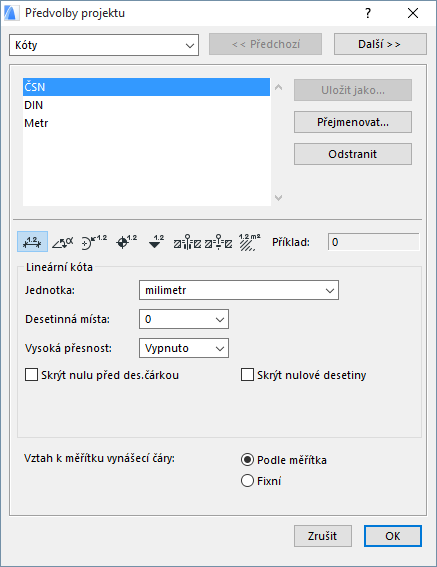Select DIN in the standards list
The image size is (437, 567).
click(146, 105)
